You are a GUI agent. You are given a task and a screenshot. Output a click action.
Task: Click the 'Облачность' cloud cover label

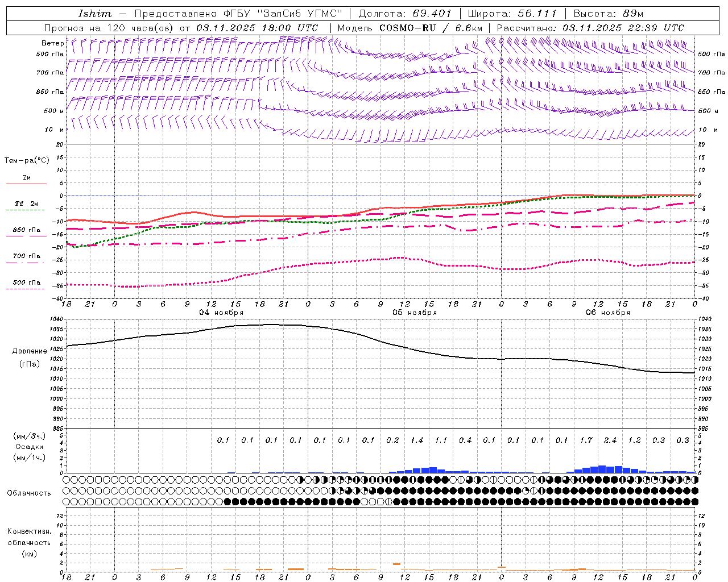click(x=29, y=493)
